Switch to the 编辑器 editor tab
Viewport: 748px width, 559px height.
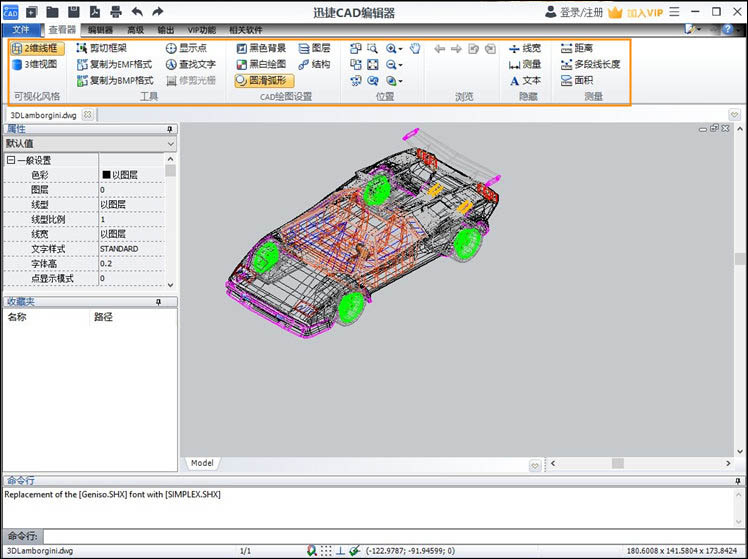click(x=100, y=30)
